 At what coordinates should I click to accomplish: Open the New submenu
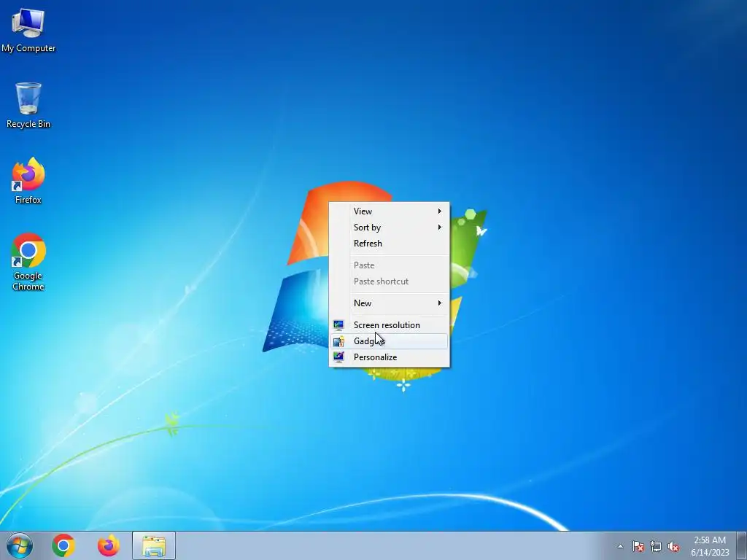(x=390, y=303)
